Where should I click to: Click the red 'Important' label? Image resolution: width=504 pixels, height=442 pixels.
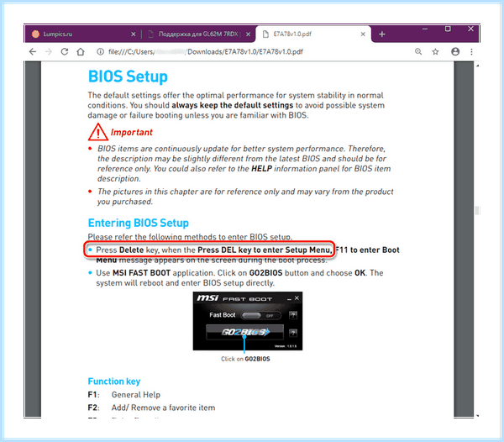tap(132, 132)
